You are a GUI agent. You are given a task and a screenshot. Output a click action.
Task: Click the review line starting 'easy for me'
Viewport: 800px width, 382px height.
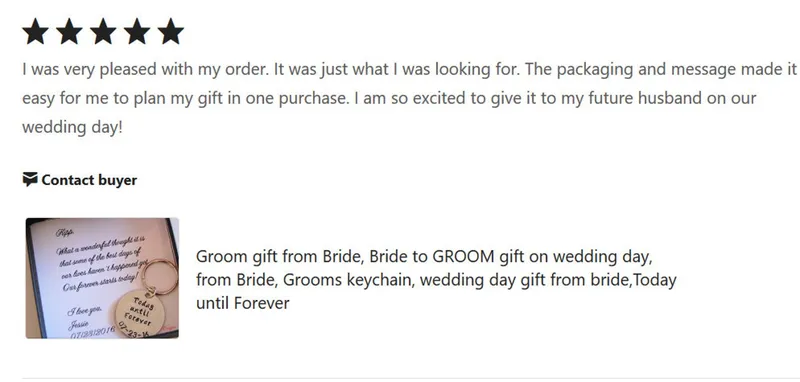pyautogui.click(x=389, y=98)
